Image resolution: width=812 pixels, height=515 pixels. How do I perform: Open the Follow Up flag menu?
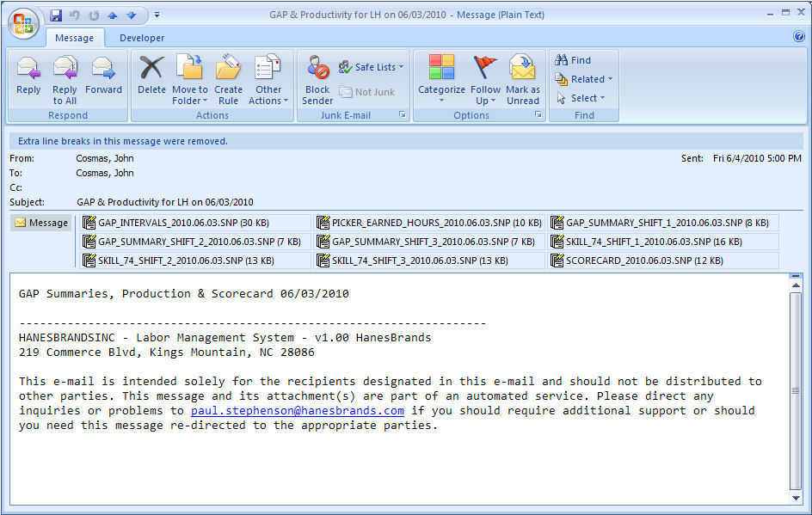tap(485, 80)
